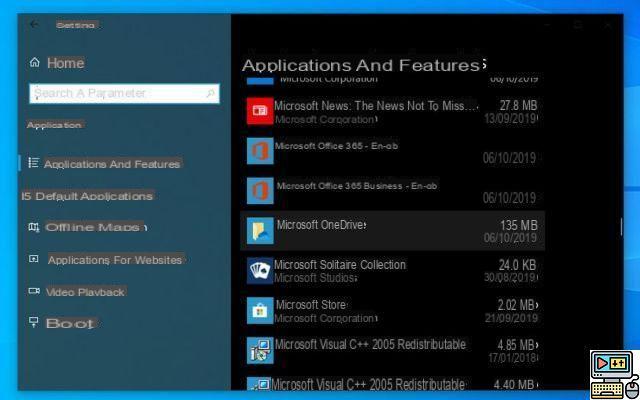Select Applications And Features in sidebar
640x400 pixels.
click(x=105, y=164)
